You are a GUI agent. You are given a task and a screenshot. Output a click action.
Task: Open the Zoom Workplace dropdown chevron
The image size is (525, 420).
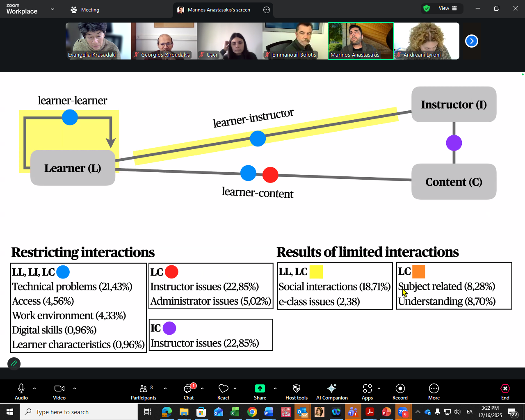point(52,9)
